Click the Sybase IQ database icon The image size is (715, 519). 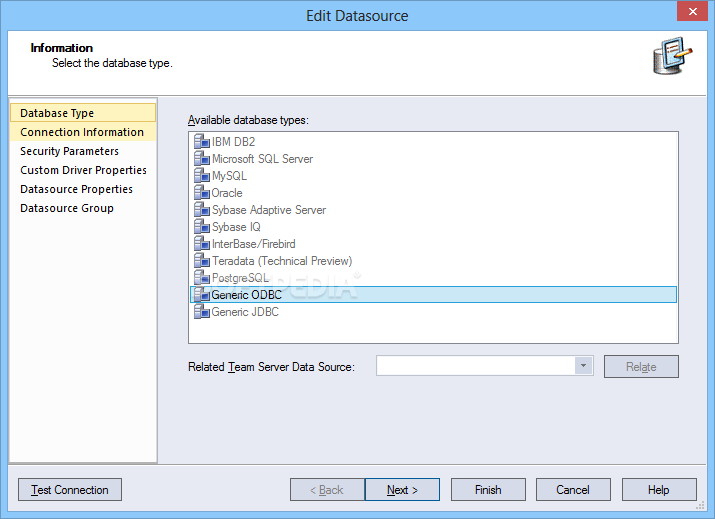(x=201, y=227)
